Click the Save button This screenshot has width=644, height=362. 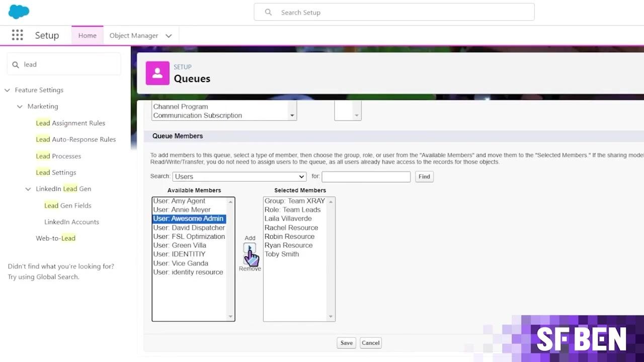[346, 343]
